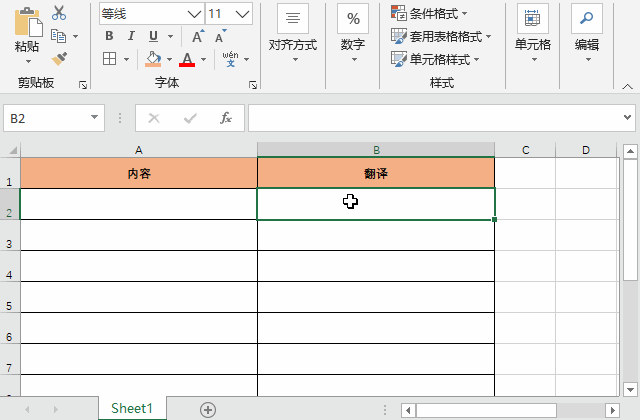This screenshot has height=420, width=640.
Task: Open the font color dropdown arrow
Action: (x=203, y=60)
